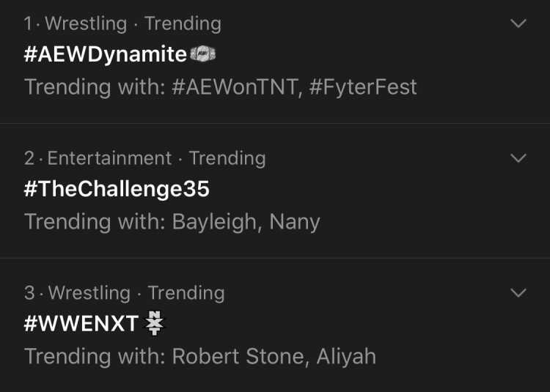Screen dimensions: 550x392
Task: Open the #TheChallenge35 trending hashtag
Action: 117,189
